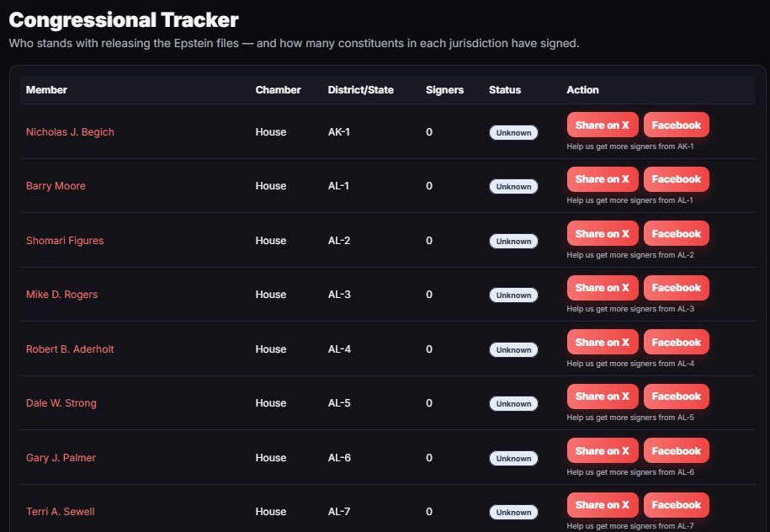Click 'Help us get more signers from AL-5'
The image size is (770, 532).
tap(630, 418)
